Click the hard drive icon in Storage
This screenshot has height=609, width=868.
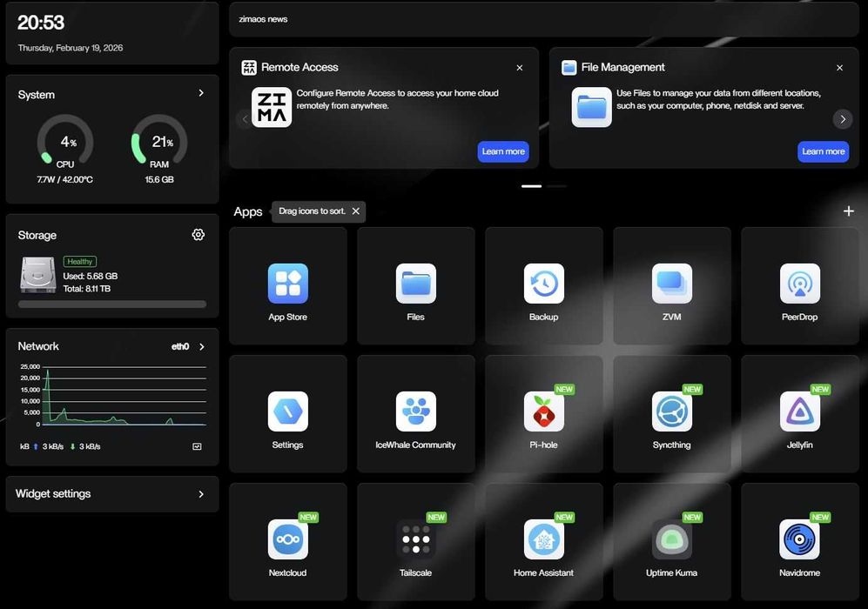click(38, 274)
